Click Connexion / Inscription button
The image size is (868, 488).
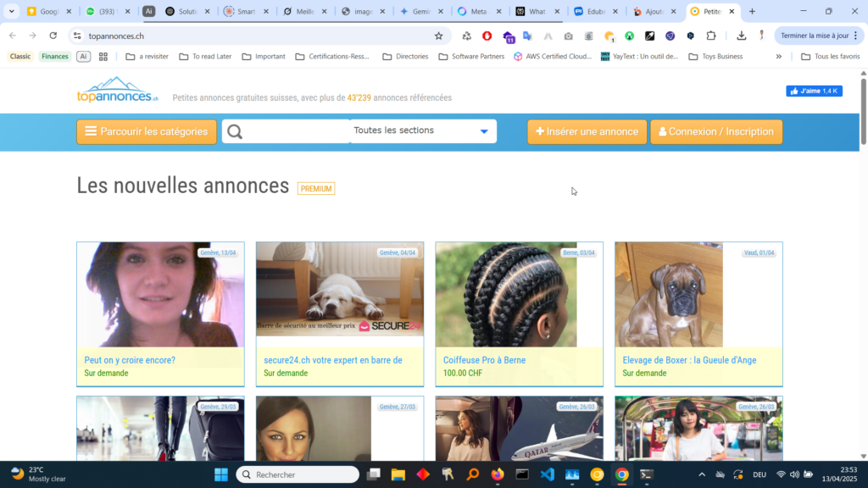pos(716,131)
